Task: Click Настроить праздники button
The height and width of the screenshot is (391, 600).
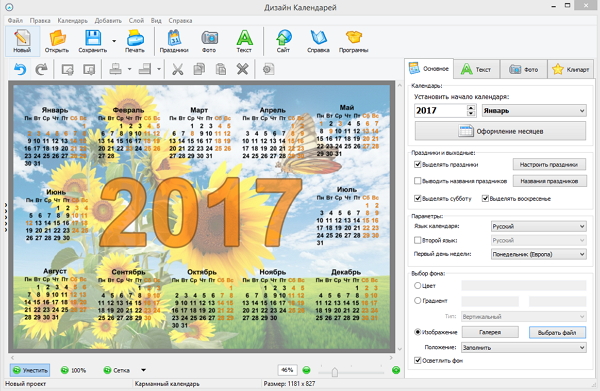Action: (549, 165)
